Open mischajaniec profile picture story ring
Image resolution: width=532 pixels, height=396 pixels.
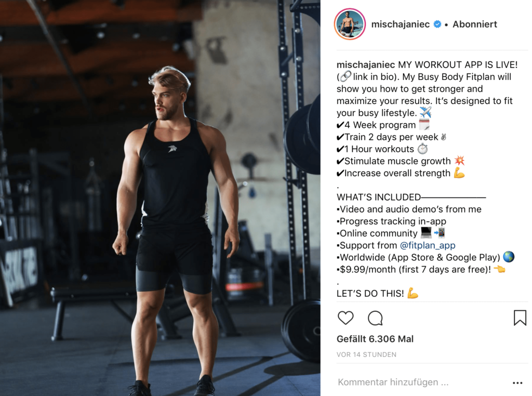click(350, 24)
